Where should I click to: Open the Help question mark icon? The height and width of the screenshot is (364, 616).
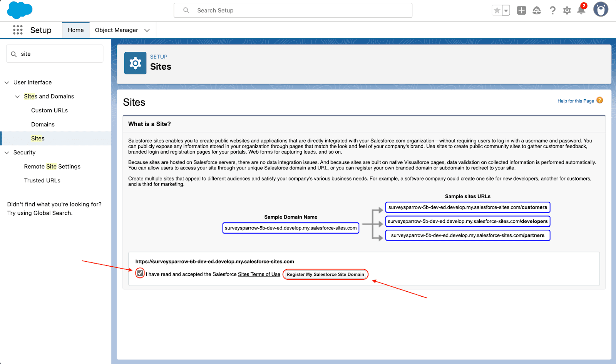tap(552, 10)
